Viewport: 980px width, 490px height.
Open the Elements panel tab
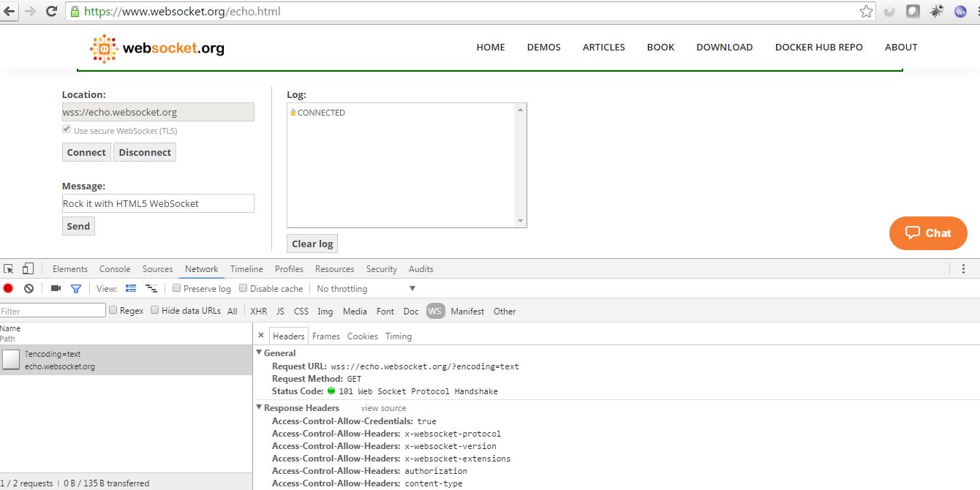click(70, 269)
